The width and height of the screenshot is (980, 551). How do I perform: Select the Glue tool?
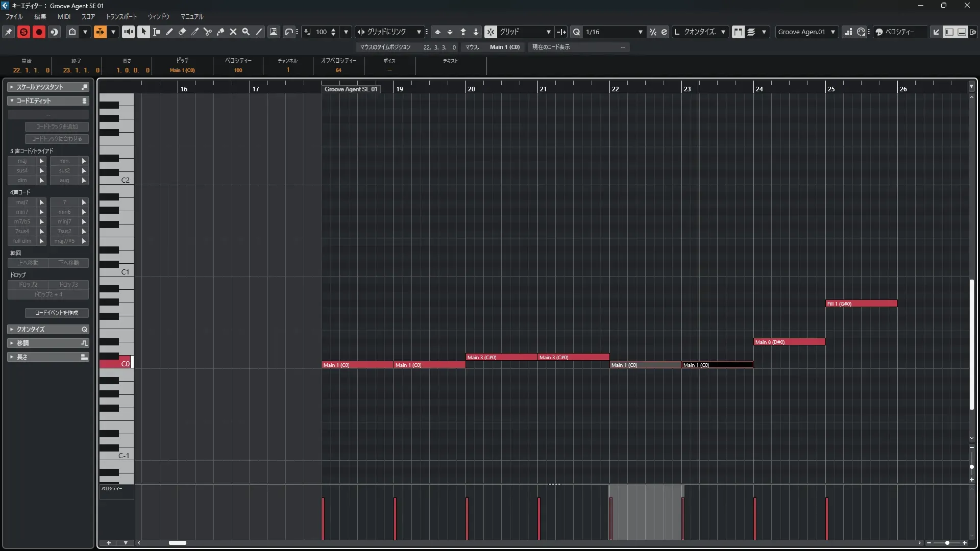click(x=220, y=32)
